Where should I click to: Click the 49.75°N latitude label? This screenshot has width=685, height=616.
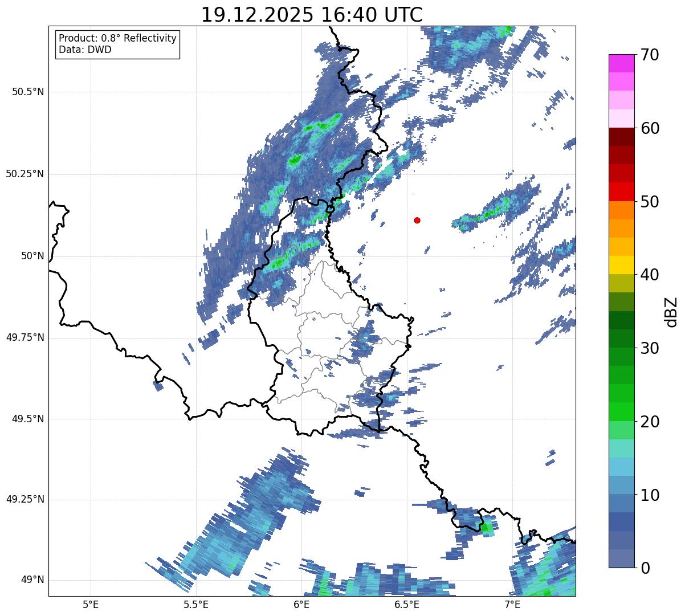(25, 337)
